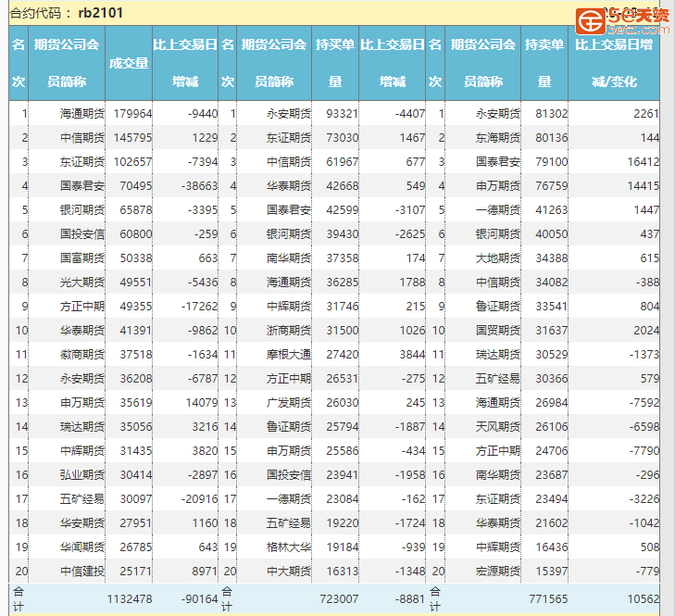
Task: Click long position value 25794 of 鲁证期货
Action: pyautogui.click(x=343, y=427)
